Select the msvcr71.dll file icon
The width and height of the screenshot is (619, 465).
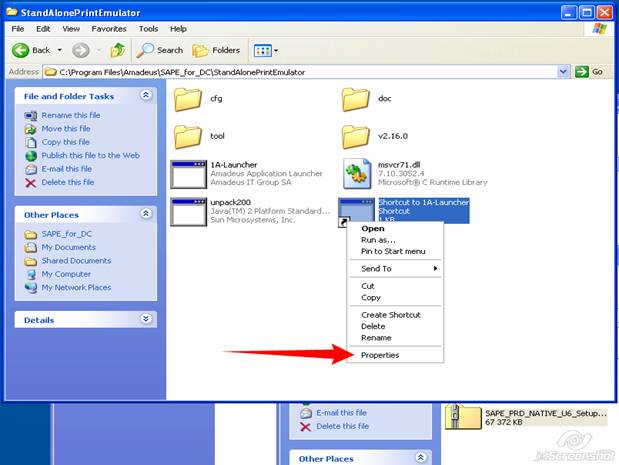(357, 173)
